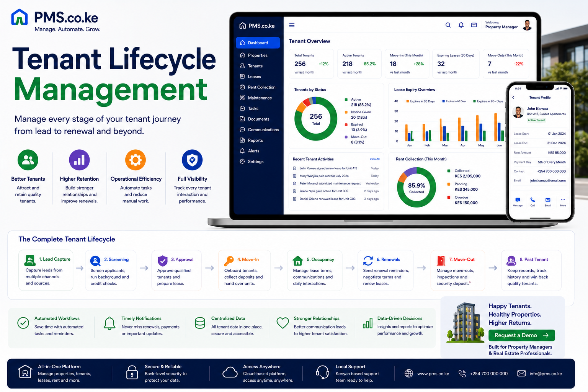Open Properties in the sidebar
Screen dimensions: 588x392
pos(258,56)
